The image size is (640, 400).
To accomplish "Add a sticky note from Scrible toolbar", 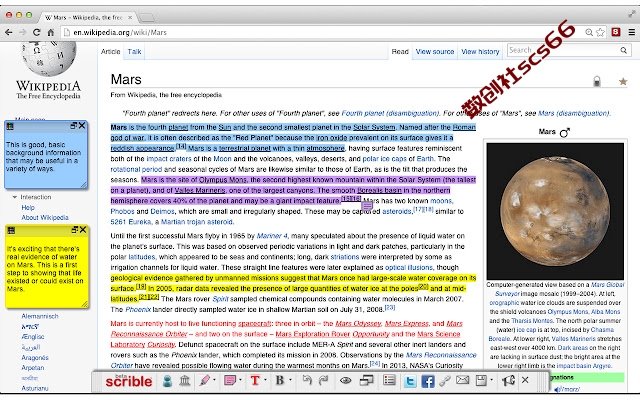I will [230, 381].
